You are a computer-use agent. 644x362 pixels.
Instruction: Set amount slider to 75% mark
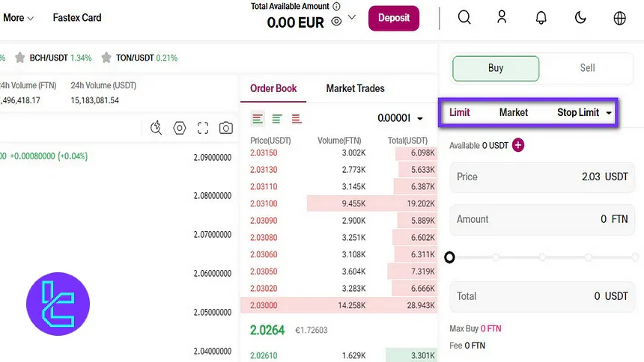[589, 257]
